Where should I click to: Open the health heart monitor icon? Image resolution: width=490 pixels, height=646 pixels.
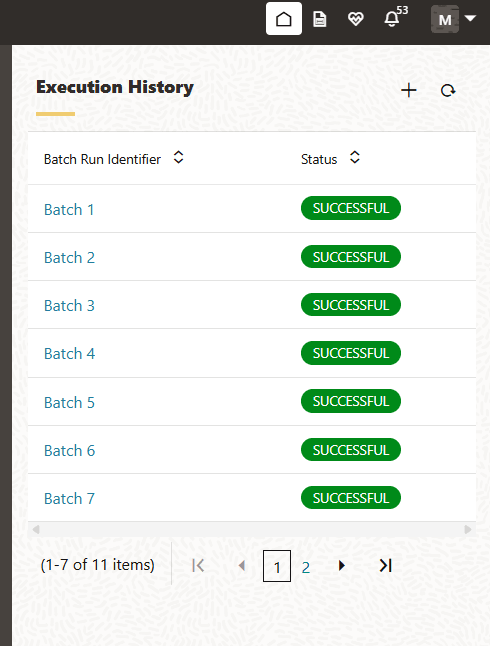tap(355, 19)
